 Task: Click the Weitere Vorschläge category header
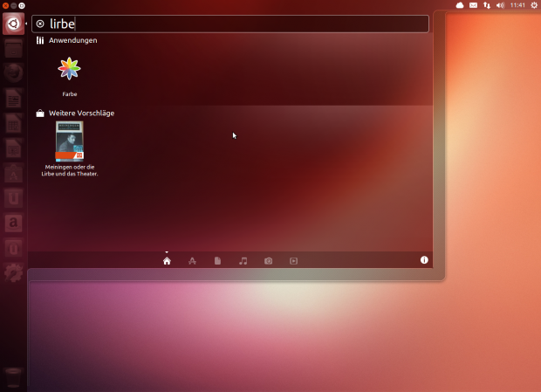[81, 113]
